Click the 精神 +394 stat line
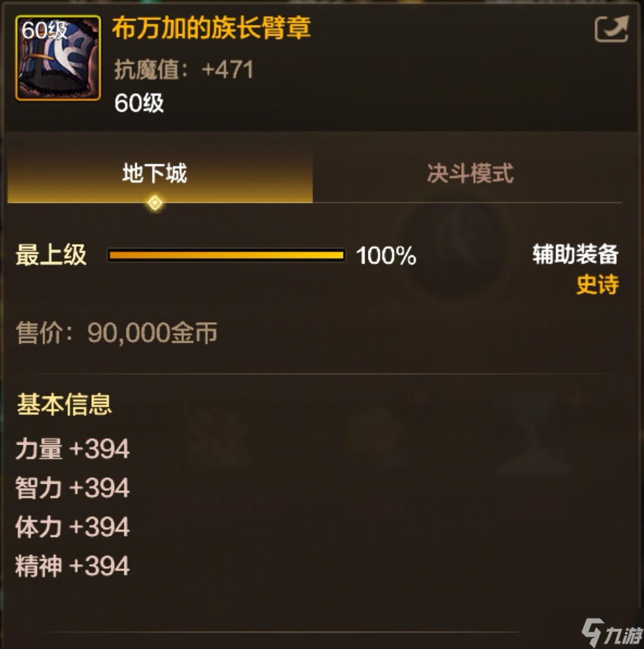The image size is (644, 649). (x=72, y=566)
